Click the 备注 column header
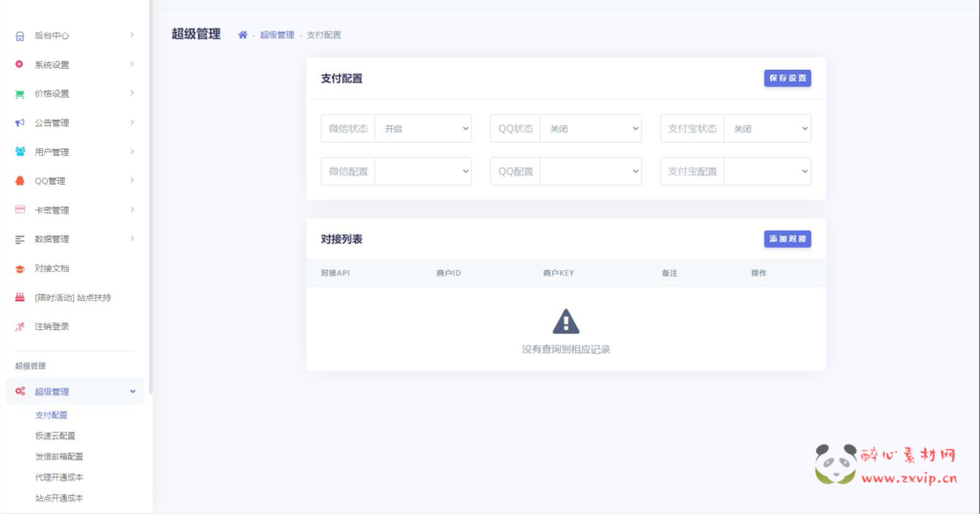The image size is (980, 514). (x=669, y=273)
